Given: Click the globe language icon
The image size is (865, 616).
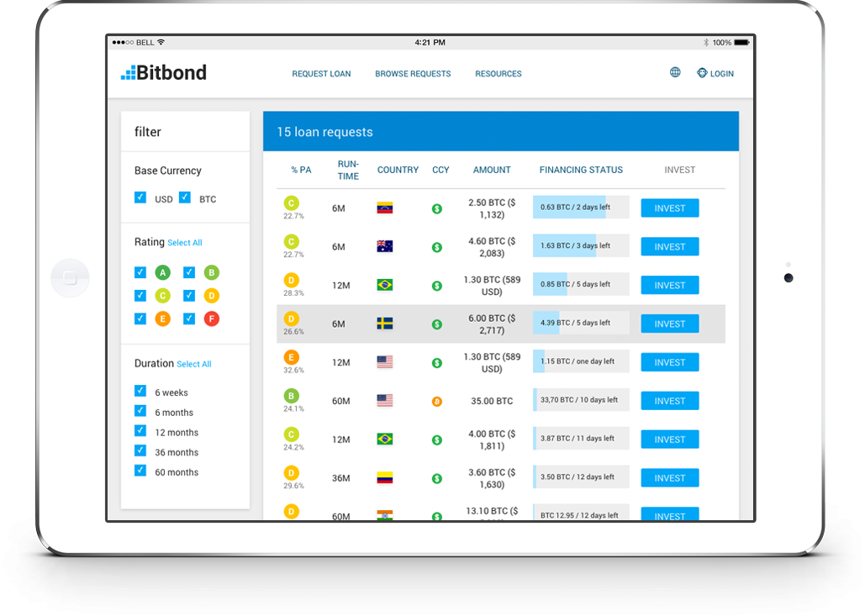Looking at the screenshot, I should click(675, 73).
